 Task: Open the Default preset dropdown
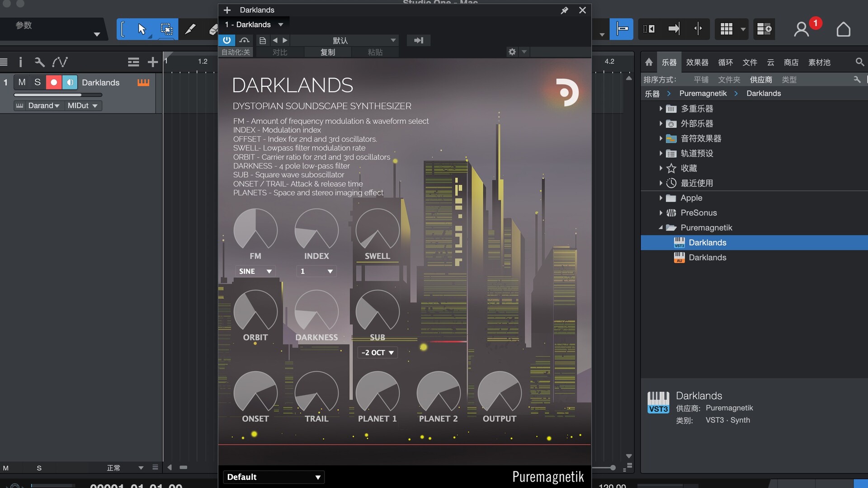274,477
